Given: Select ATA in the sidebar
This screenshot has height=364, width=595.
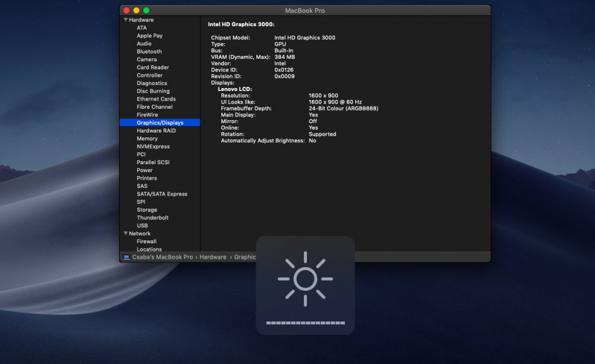Looking at the screenshot, I should 142,28.
